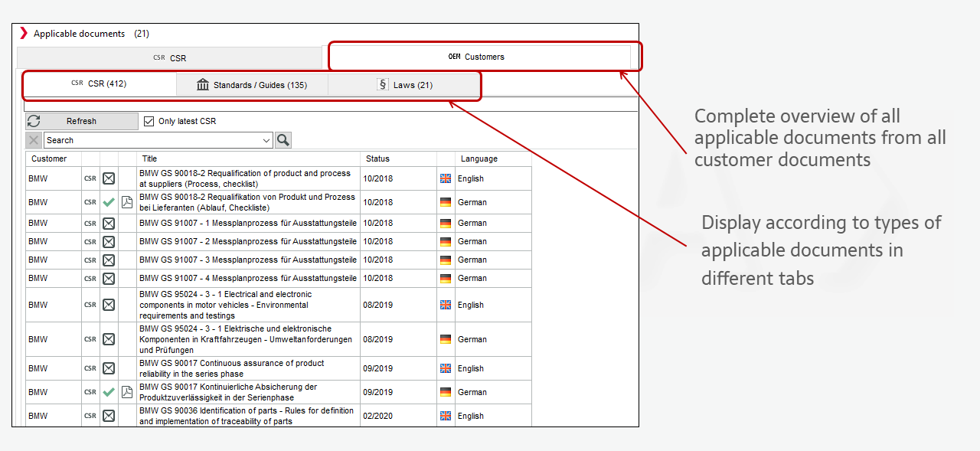980x451 pixels.
Task: Expand the Search combo box dropdown arrow
Action: [266, 140]
